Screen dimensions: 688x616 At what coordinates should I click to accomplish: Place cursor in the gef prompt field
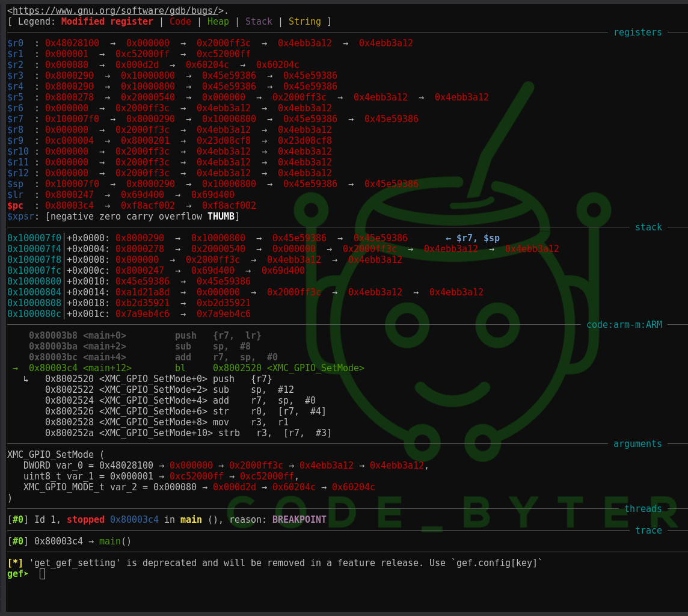[x=41, y=574]
